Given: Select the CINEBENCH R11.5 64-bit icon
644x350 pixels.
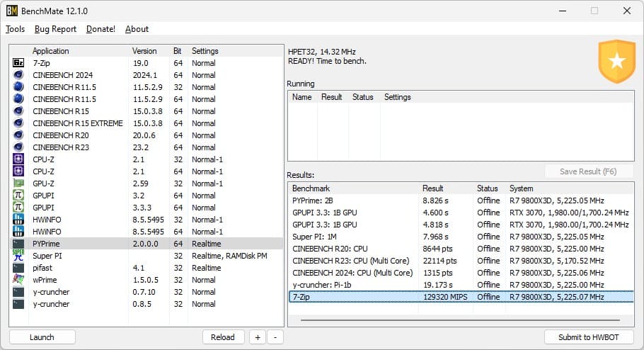Looking at the screenshot, I should point(18,99).
